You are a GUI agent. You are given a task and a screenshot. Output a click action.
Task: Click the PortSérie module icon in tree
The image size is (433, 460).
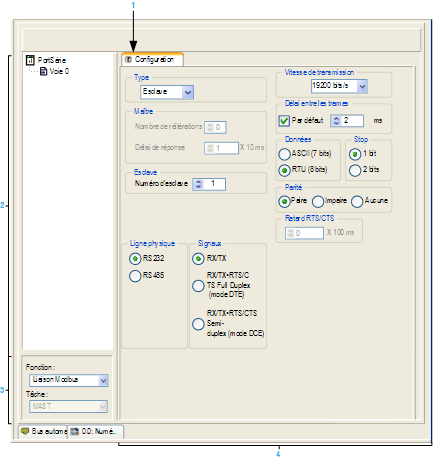30,60
